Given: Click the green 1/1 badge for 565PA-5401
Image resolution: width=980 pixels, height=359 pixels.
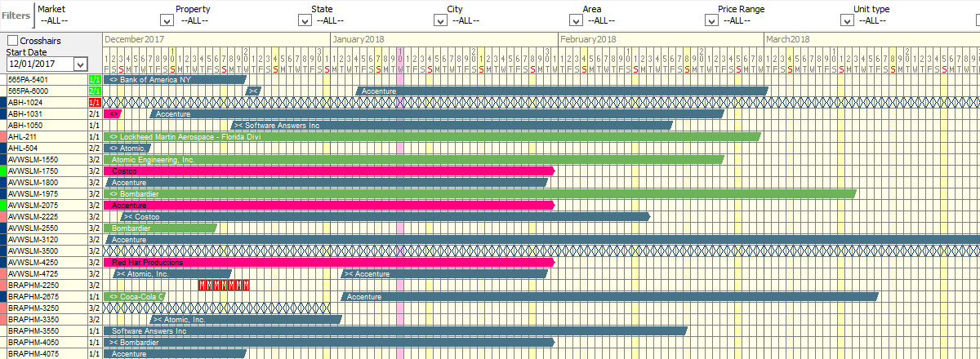Looking at the screenshot, I should (x=95, y=80).
